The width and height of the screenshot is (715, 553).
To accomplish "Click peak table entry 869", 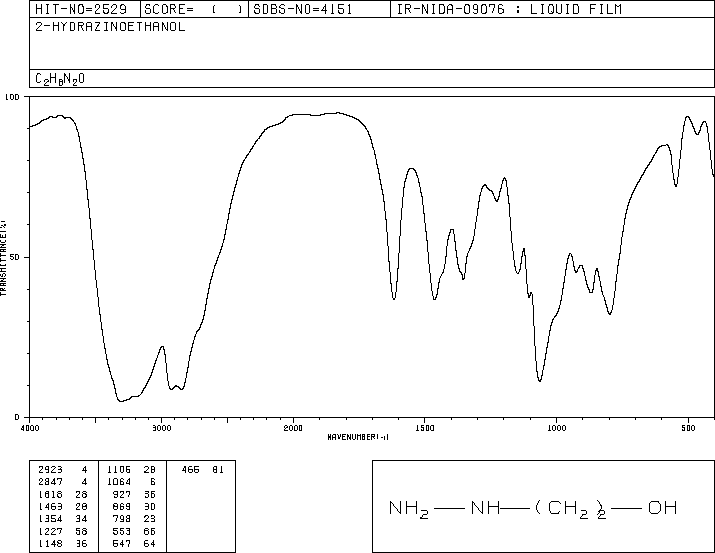I will click(122, 506).
